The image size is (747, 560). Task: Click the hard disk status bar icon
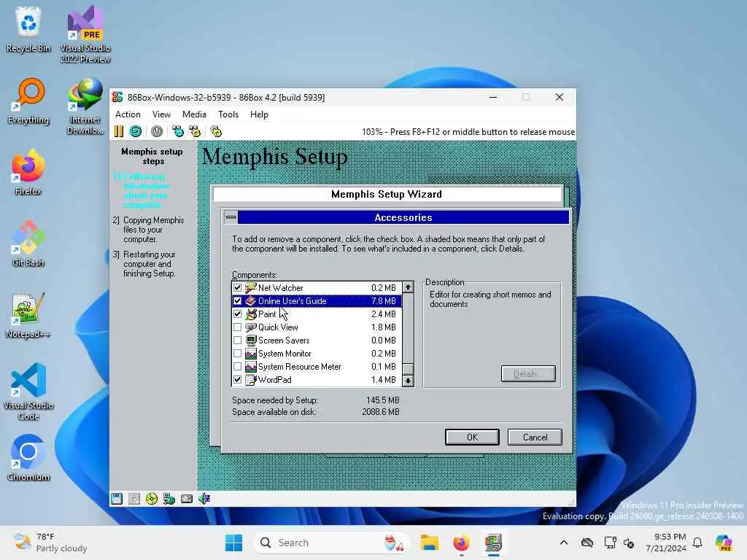pyautogui.click(x=187, y=499)
